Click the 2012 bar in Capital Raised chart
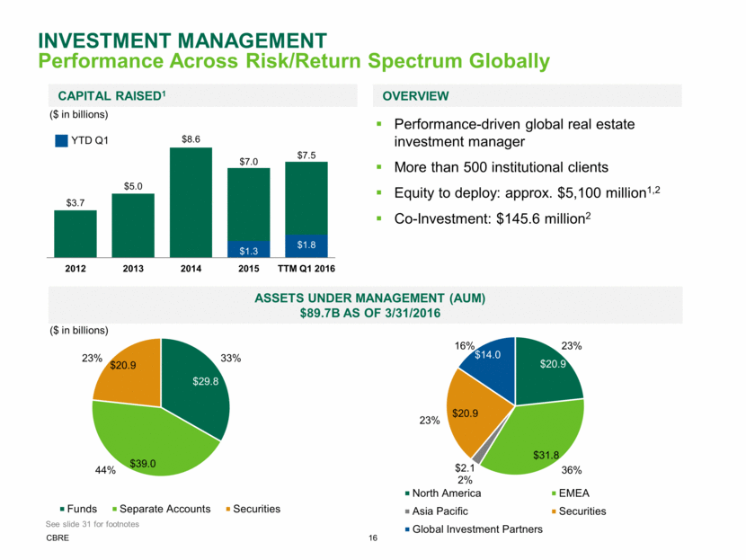The height and width of the screenshot is (560, 746). (x=75, y=234)
